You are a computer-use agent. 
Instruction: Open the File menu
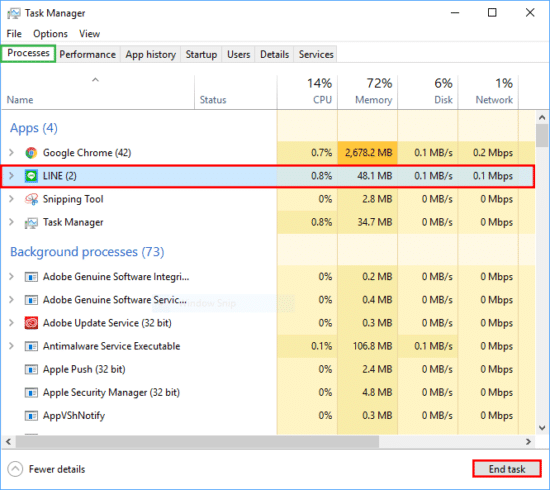tap(14, 34)
